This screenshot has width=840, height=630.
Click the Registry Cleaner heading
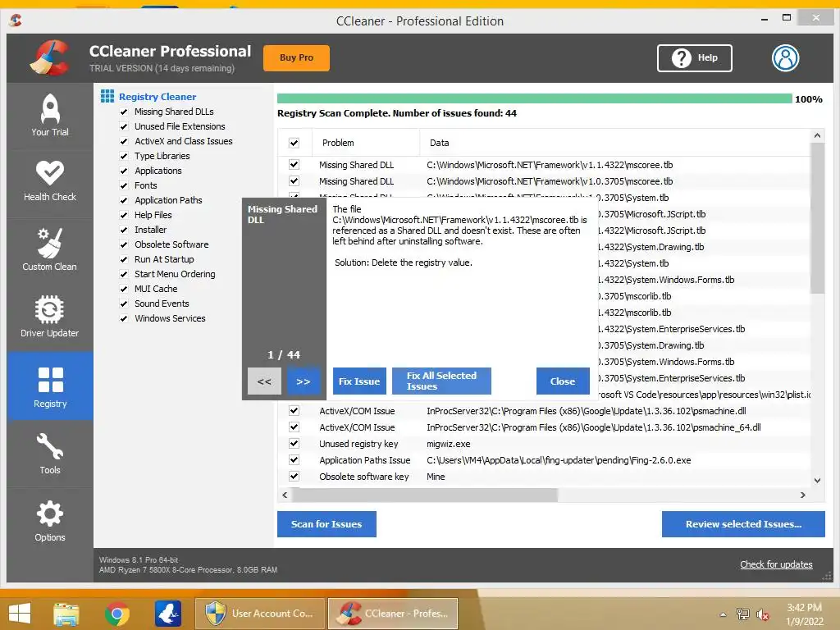coord(157,97)
